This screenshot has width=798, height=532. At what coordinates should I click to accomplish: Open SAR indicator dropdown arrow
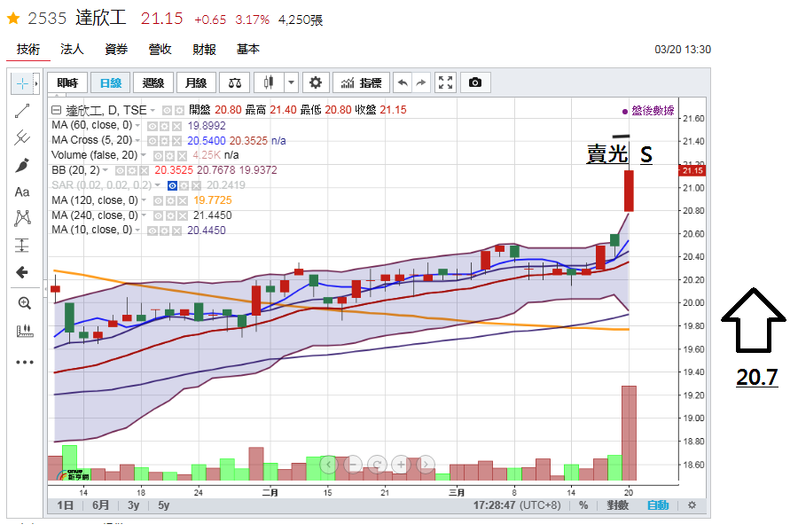158,184
